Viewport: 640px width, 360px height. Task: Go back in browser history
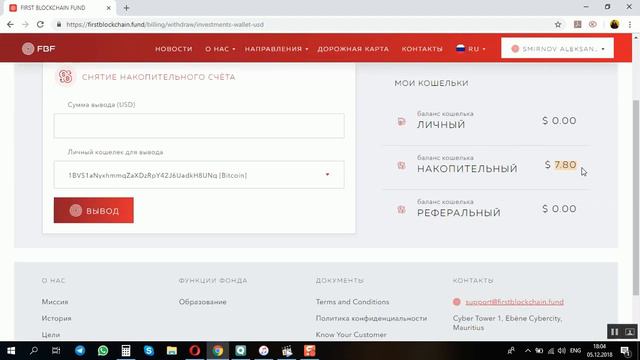click(x=10, y=24)
